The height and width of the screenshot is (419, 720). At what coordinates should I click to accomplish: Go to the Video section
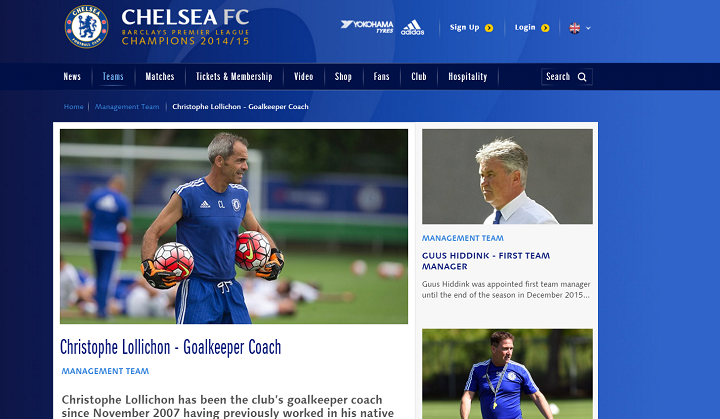[304, 76]
